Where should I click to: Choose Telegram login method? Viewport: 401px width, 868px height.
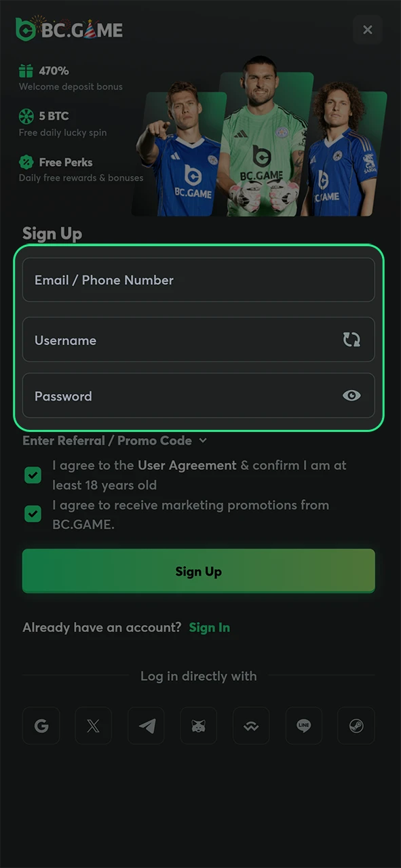(146, 726)
